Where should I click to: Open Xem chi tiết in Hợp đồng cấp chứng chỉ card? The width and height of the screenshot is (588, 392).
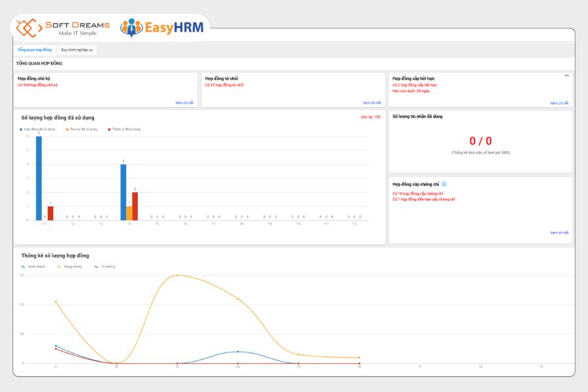pyautogui.click(x=559, y=233)
